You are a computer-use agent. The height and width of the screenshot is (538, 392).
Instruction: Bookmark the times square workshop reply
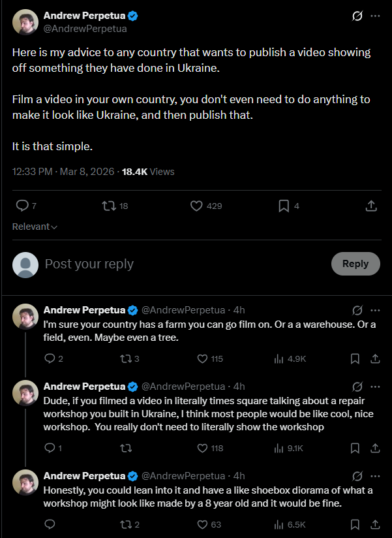point(355,448)
